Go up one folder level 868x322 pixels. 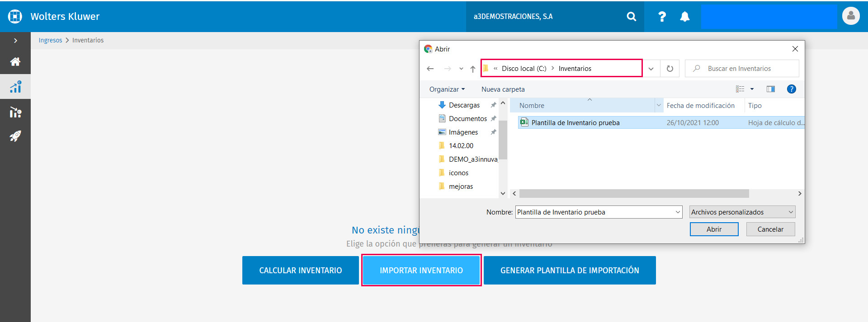pos(473,69)
